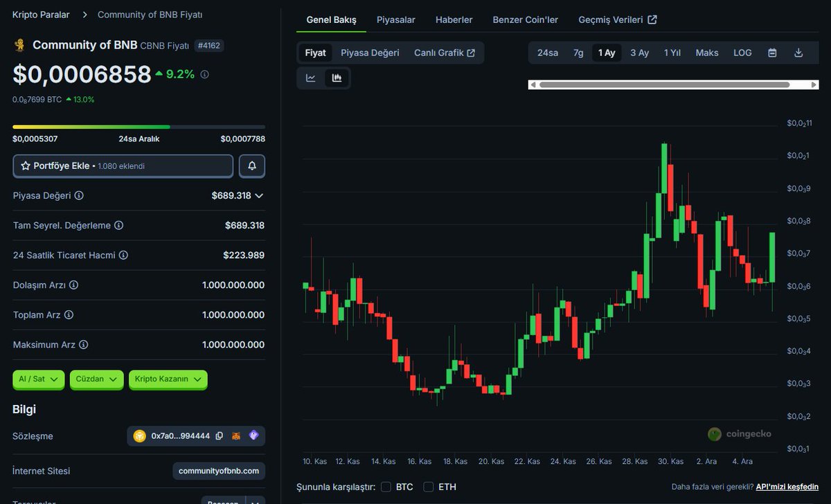Toggle LOG scale on chart
The height and width of the screenshot is (504, 831).
coord(742,53)
